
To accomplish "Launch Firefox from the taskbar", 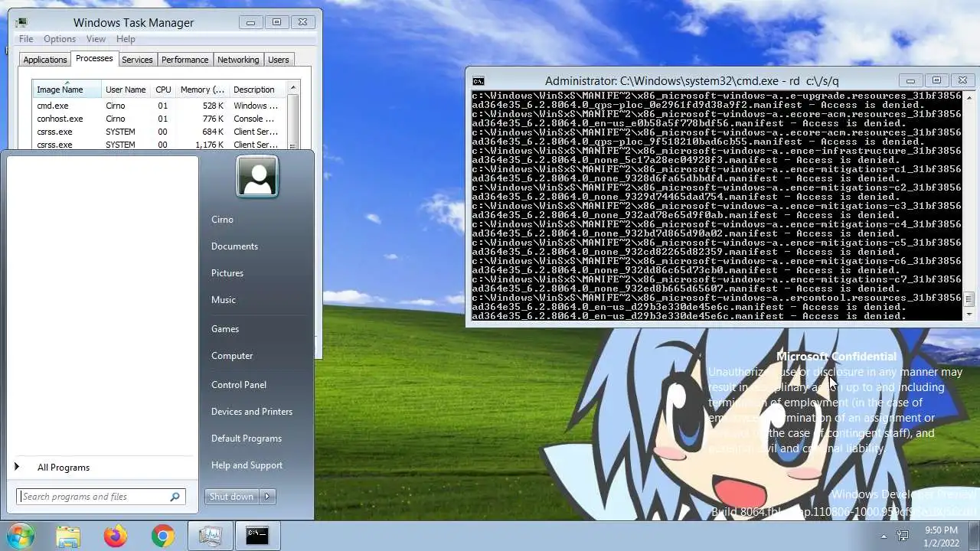I will [x=116, y=536].
